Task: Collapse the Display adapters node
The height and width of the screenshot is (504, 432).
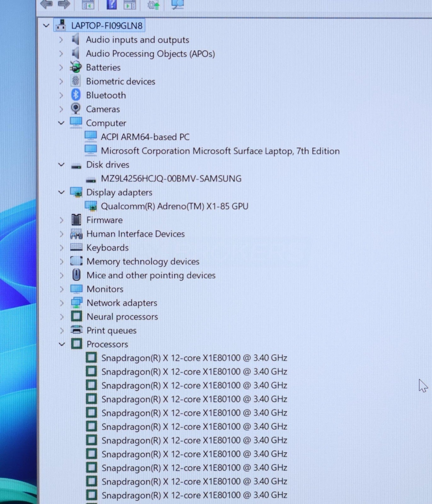Action: (x=61, y=192)
